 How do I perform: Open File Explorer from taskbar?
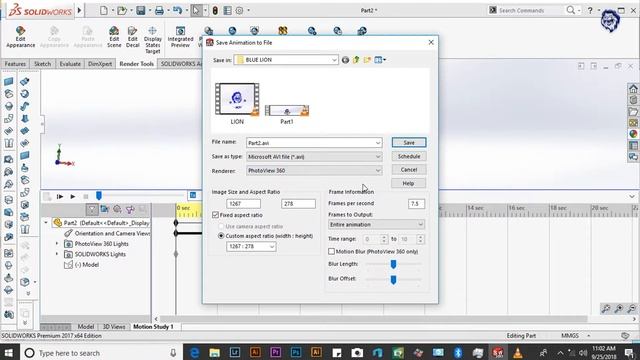point(215,353)
